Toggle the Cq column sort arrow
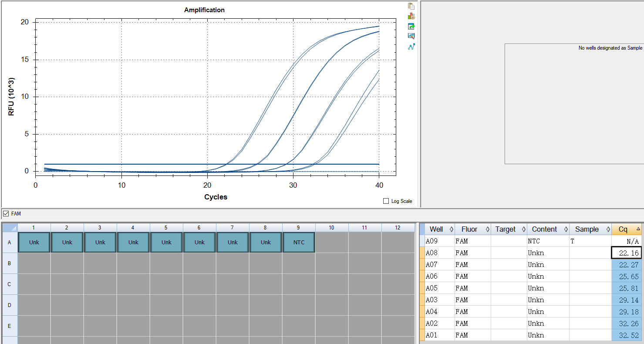Image resolution: width=644 pixels, height=344 pixels. pos(638,229)
